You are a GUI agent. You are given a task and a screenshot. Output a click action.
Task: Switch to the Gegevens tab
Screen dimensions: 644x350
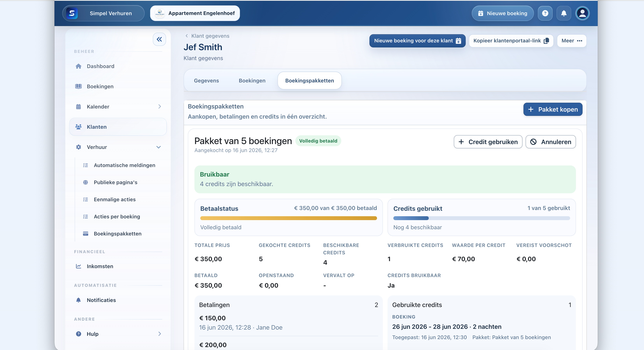(206, 80)
